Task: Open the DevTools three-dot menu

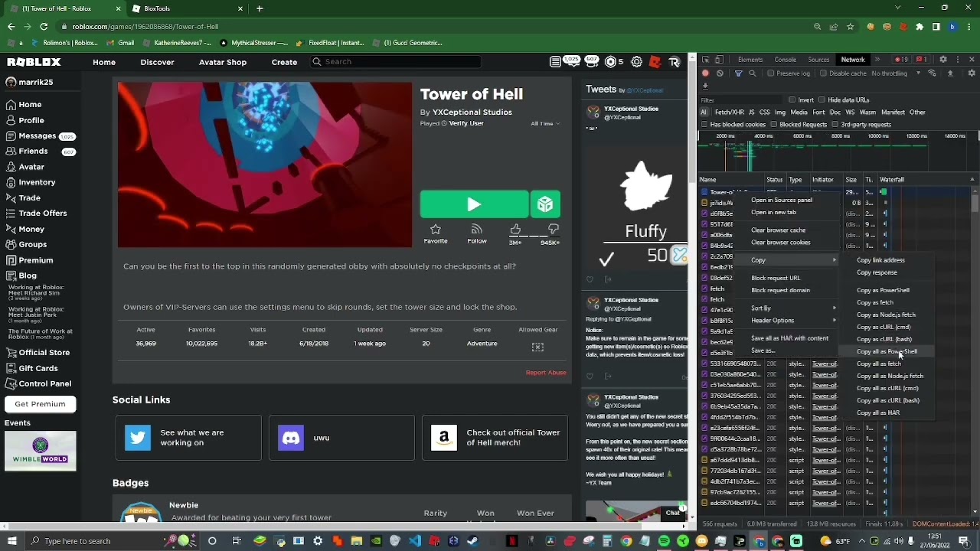Action: 958,60
